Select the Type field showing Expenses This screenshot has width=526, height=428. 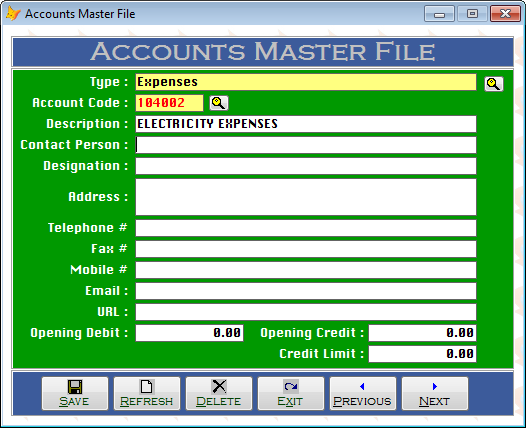click(x=306, y=82)
